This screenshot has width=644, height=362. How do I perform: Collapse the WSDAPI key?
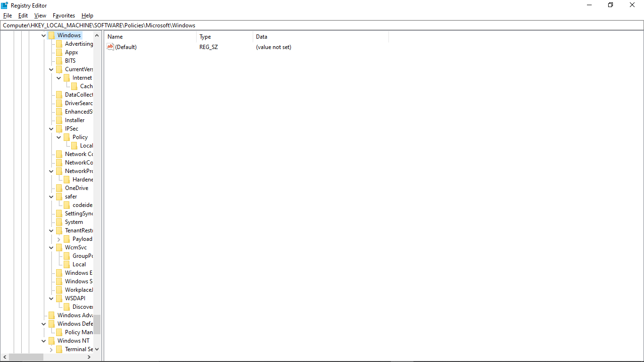pos(51,298)
